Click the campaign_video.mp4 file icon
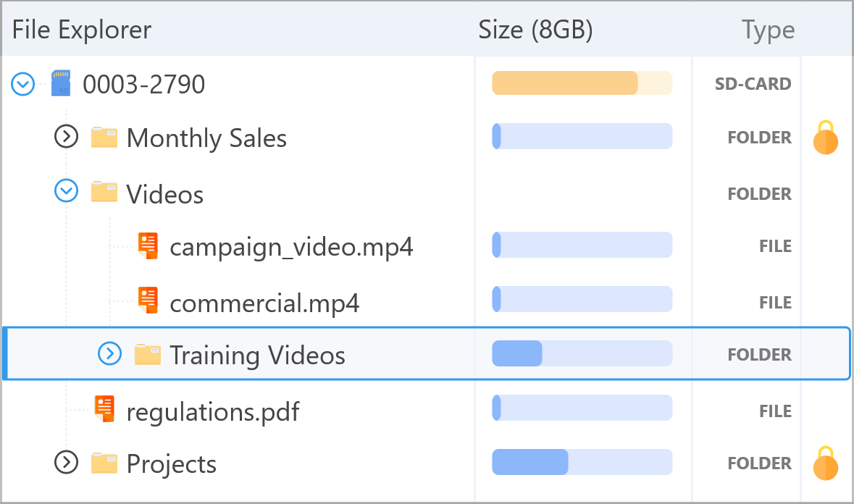 148,246
